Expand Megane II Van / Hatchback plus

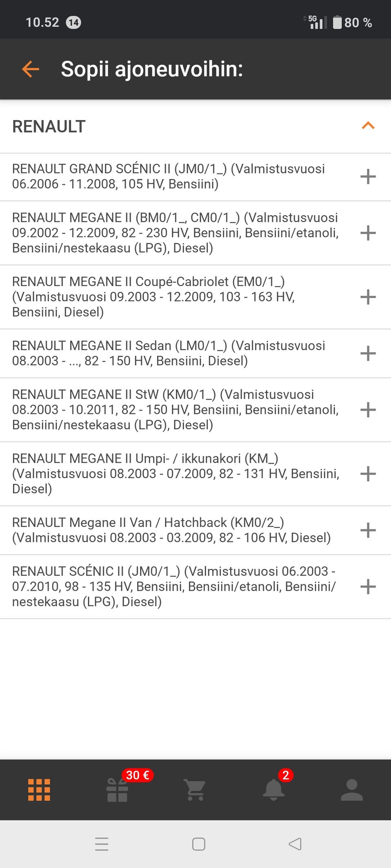(368, 530)
